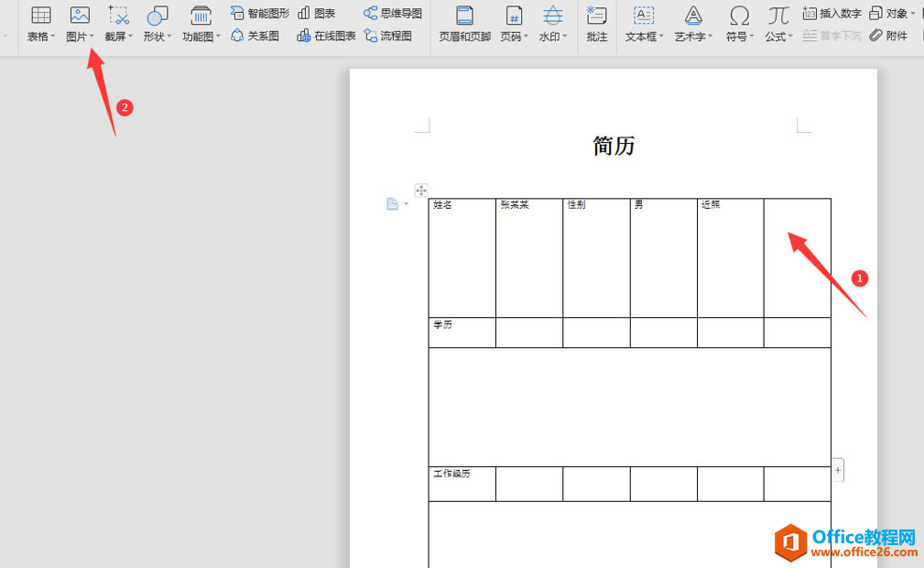The image size is (924, 568).
Task: Insert a 智能图形 smart graphic
Action: pyautogui.click(x=260, y=13)
